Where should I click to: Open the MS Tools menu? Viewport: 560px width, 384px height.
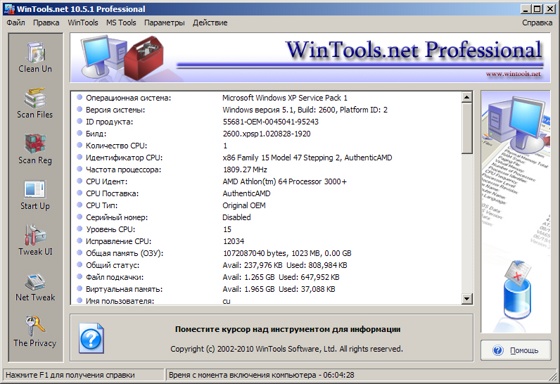(121, 23)
